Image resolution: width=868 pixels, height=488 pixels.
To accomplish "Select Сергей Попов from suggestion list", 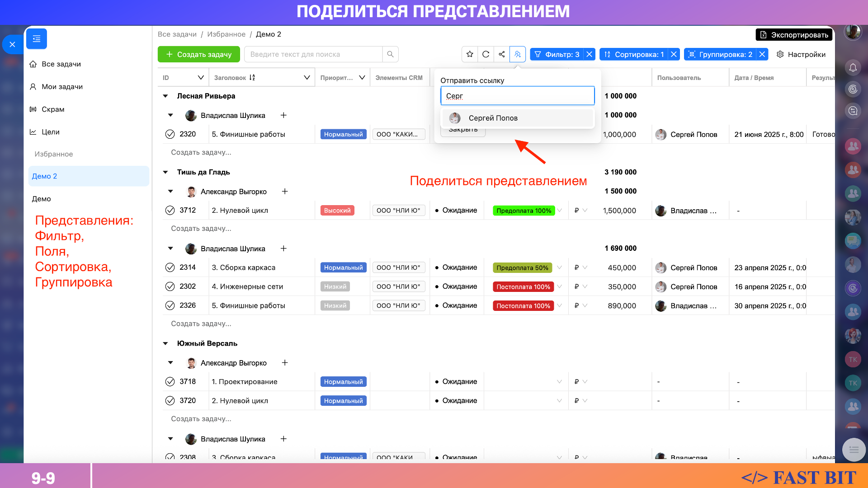I will pos(493,118).
